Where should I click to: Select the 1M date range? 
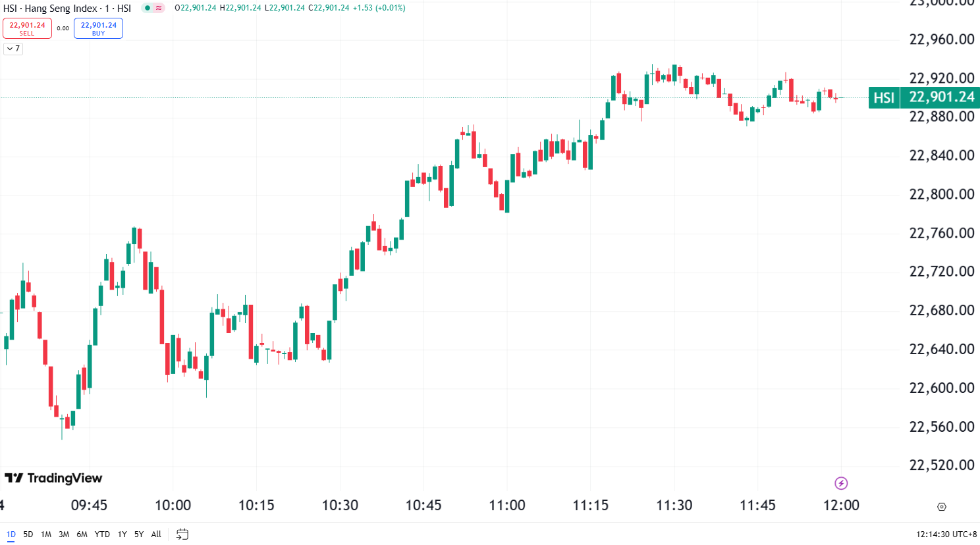click(x=46, y=534)
